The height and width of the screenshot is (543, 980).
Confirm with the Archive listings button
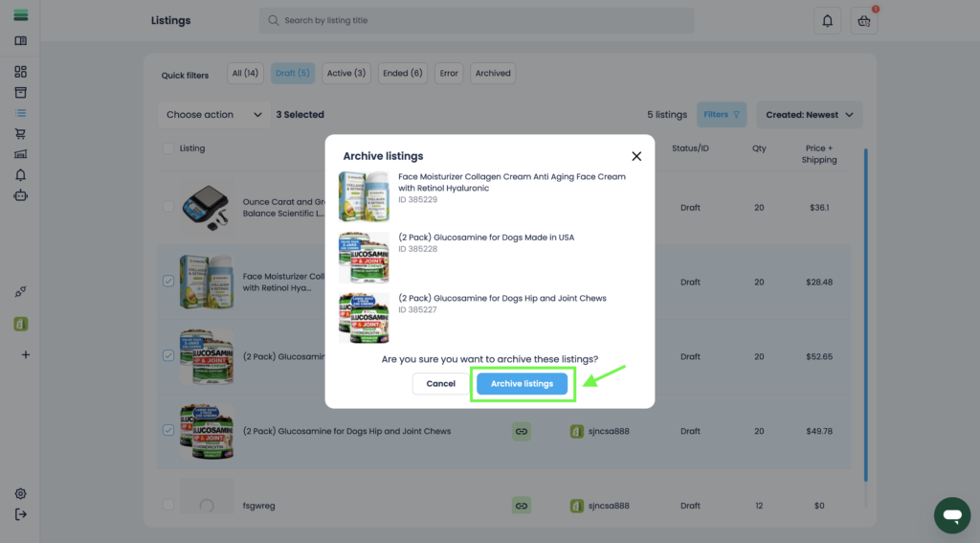[x=522, y=384]
